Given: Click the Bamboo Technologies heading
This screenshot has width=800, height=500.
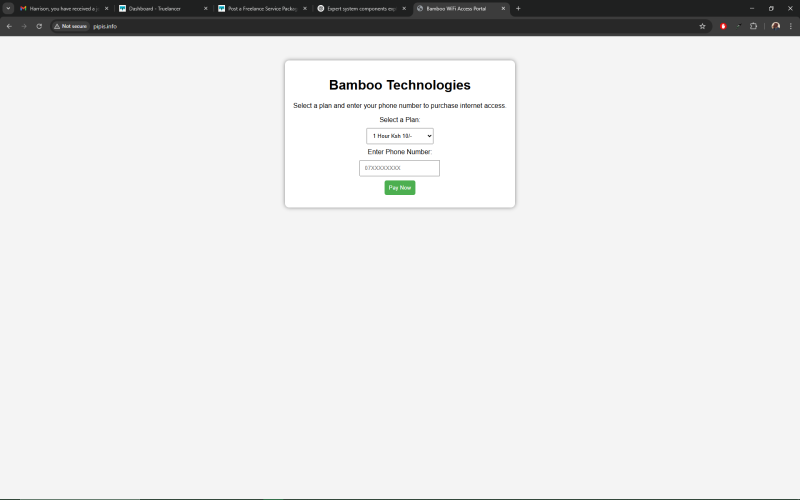Looking at the screenshot, I should coord(399,85).
